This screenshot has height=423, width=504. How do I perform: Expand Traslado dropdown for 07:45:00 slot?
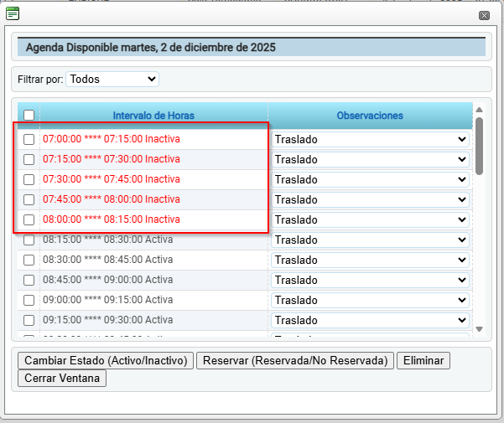click(x=370, y=199)
